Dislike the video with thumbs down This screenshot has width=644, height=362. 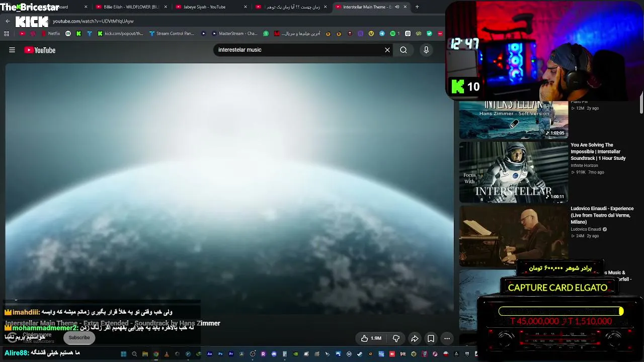click(x=396, y=338)
